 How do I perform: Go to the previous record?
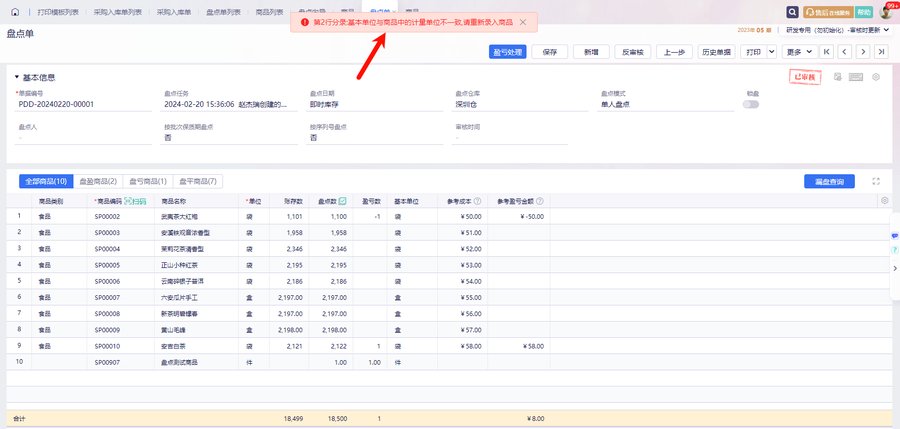coord(844,52)
